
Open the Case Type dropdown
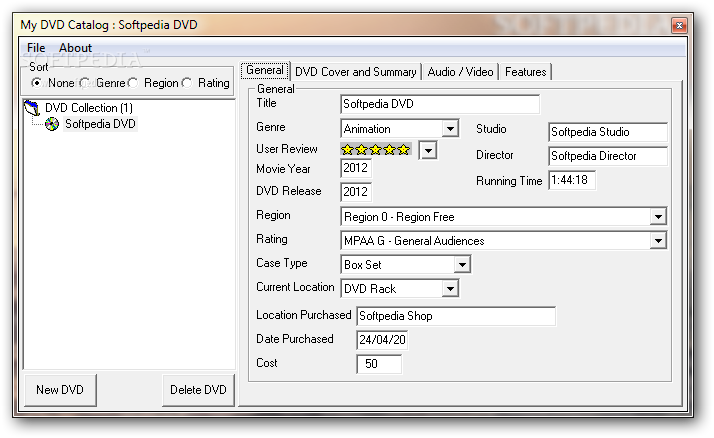462,265
